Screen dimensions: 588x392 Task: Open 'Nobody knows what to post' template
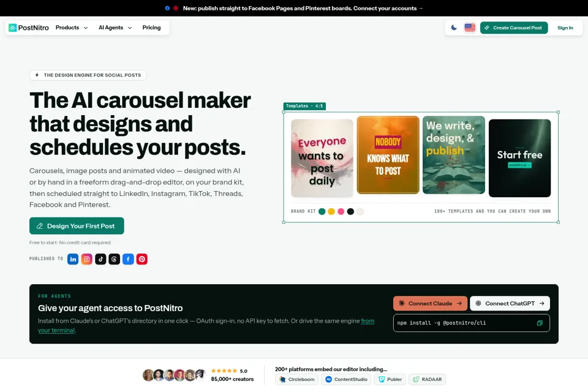(388, 155)
